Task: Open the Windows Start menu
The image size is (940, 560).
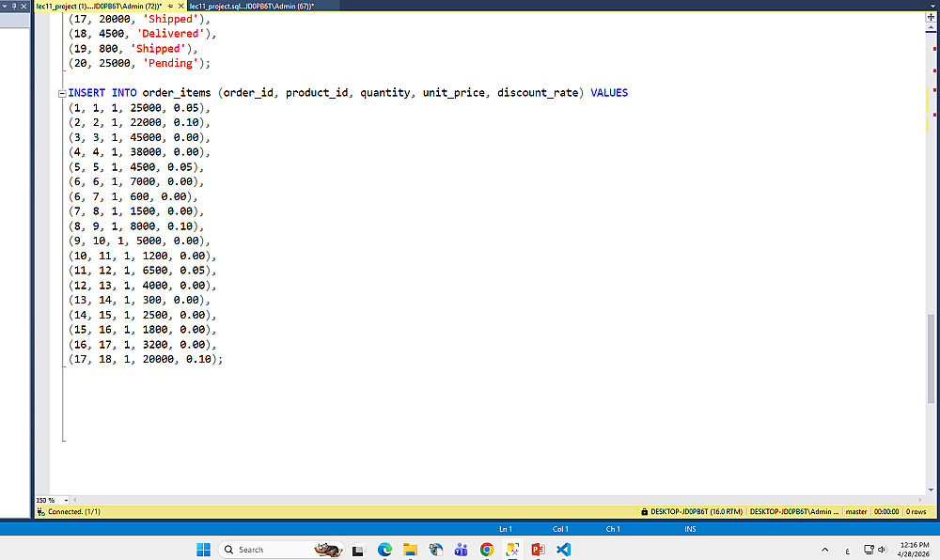Action: pos(204,550)
